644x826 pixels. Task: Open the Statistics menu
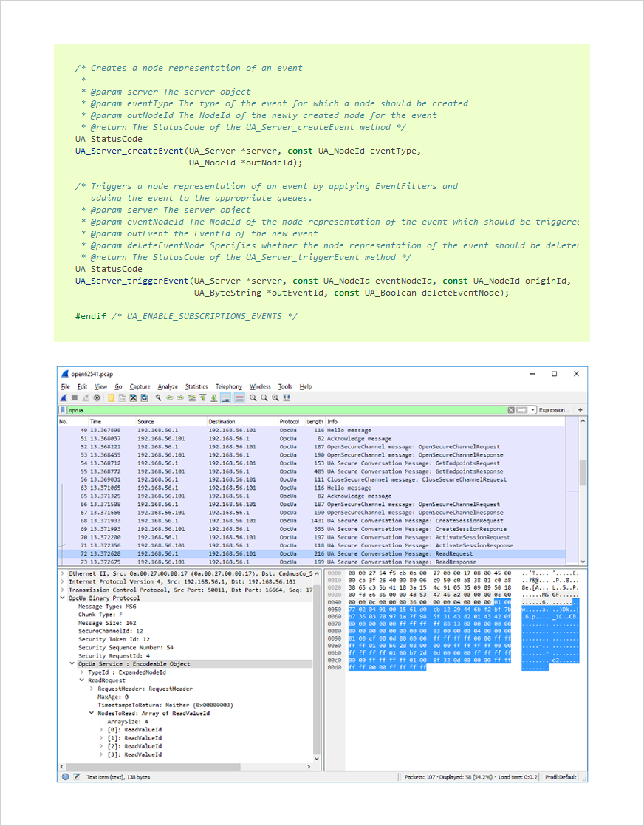pos(196,386)
